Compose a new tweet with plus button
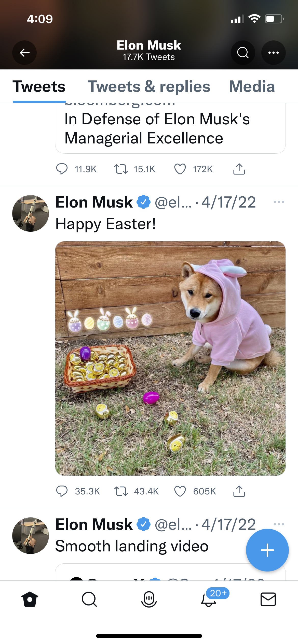This screenshot has width=298, height=644. (x=267, y=550)
